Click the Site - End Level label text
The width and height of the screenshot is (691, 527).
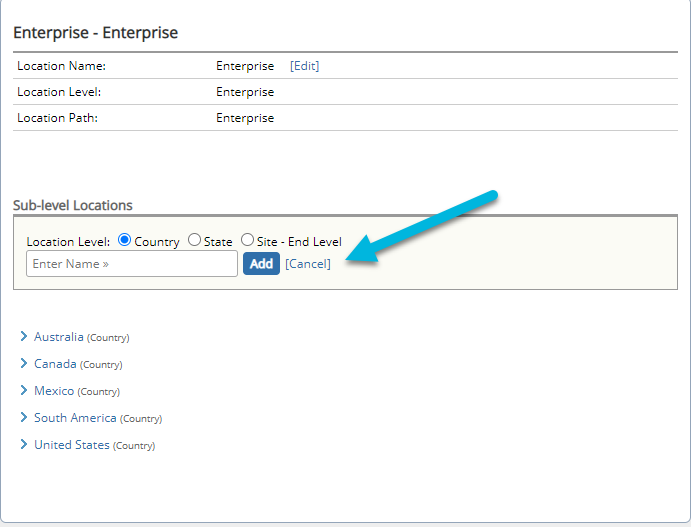coord(299,241)
